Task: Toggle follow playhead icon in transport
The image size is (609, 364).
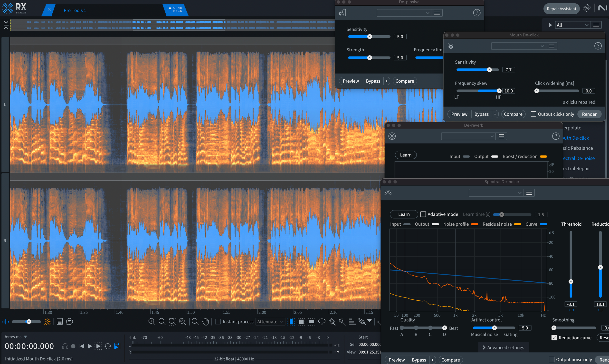Action: (117, 346)
